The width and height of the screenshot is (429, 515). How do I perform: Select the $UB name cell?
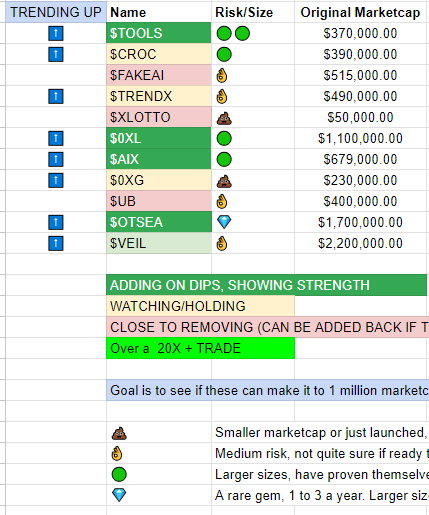159,201
